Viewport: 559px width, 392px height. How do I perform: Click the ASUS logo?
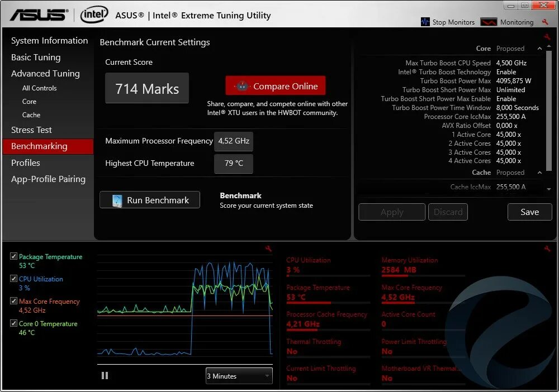[x=39, y=15]
